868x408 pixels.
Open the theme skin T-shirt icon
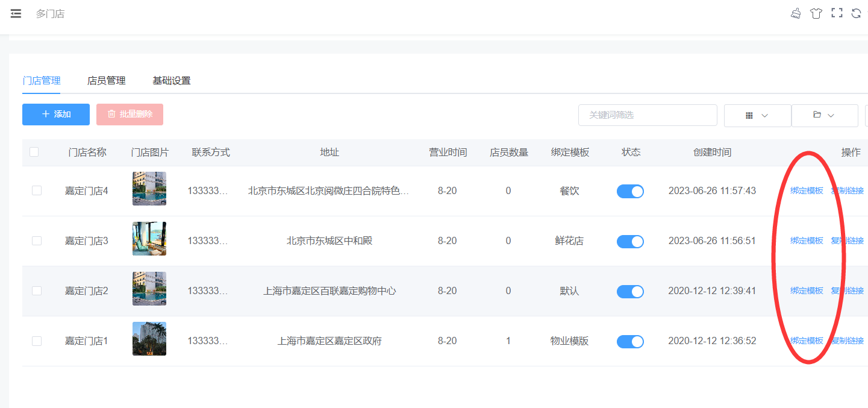coord(816,13)
